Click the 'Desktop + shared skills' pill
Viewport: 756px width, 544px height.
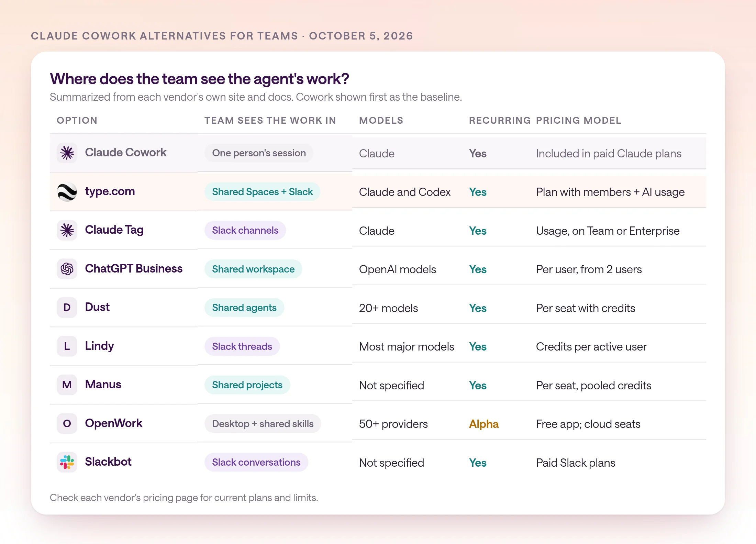click(263, 424)
